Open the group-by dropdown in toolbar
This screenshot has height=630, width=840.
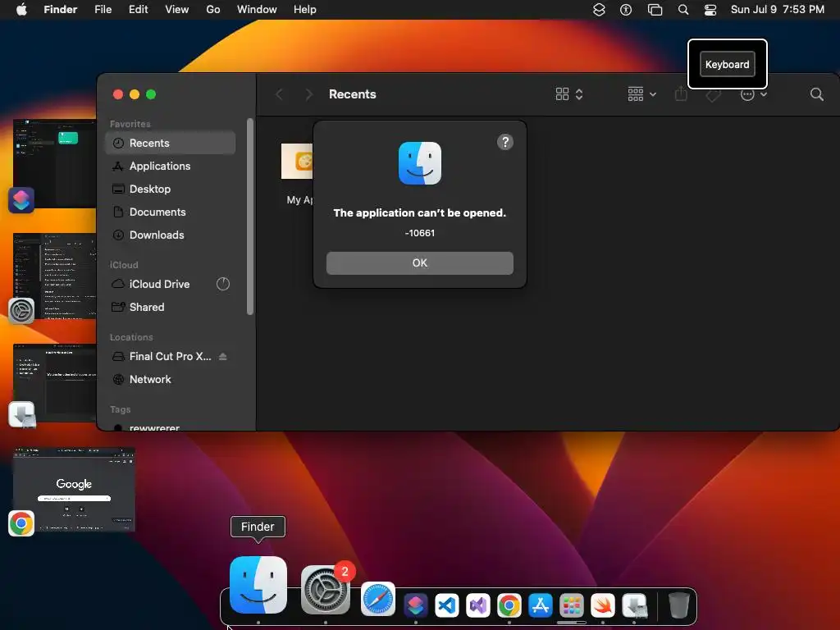641,94
